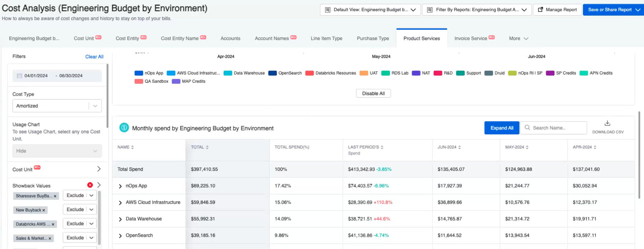Toggle R&D legend series

click(443, 73)
